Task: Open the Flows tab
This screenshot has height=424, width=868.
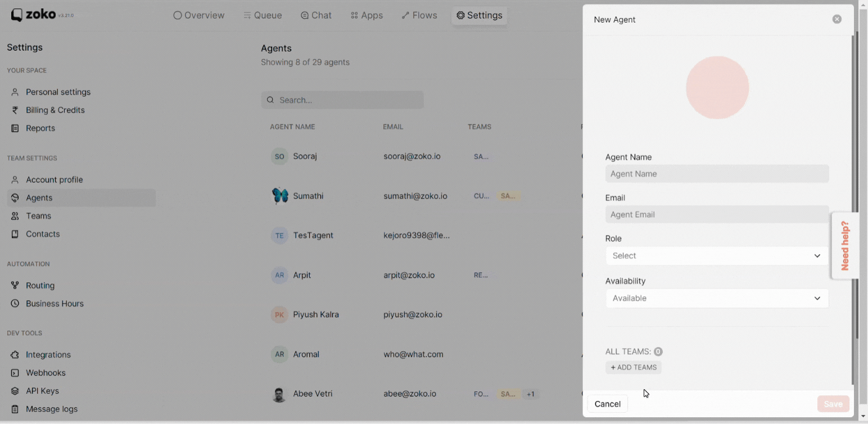Action: click(x=419, y=15)
